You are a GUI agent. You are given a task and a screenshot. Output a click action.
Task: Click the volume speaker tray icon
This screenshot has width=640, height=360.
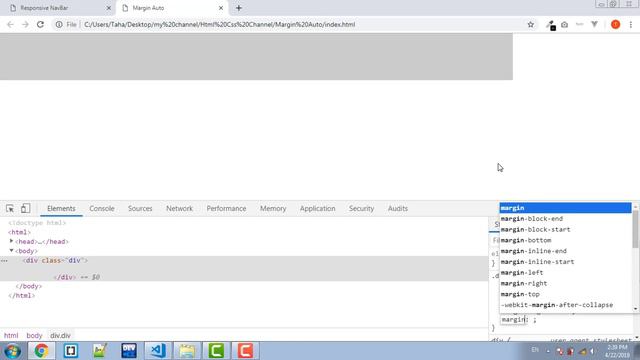[x=592, y=351]
